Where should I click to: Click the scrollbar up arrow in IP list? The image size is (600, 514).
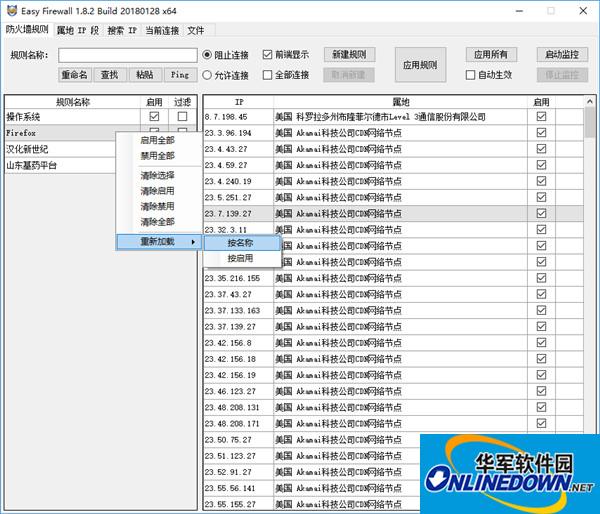click(x=590, y=101)
